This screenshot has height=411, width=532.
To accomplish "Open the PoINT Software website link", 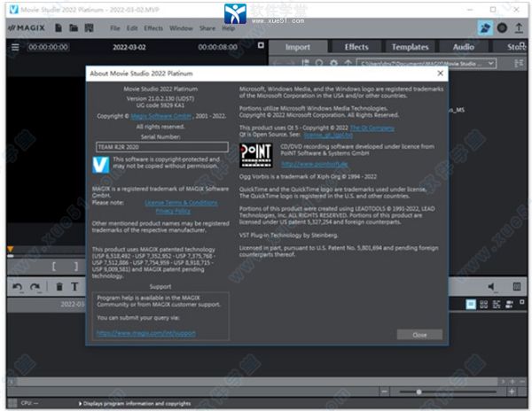I will 315,164.
